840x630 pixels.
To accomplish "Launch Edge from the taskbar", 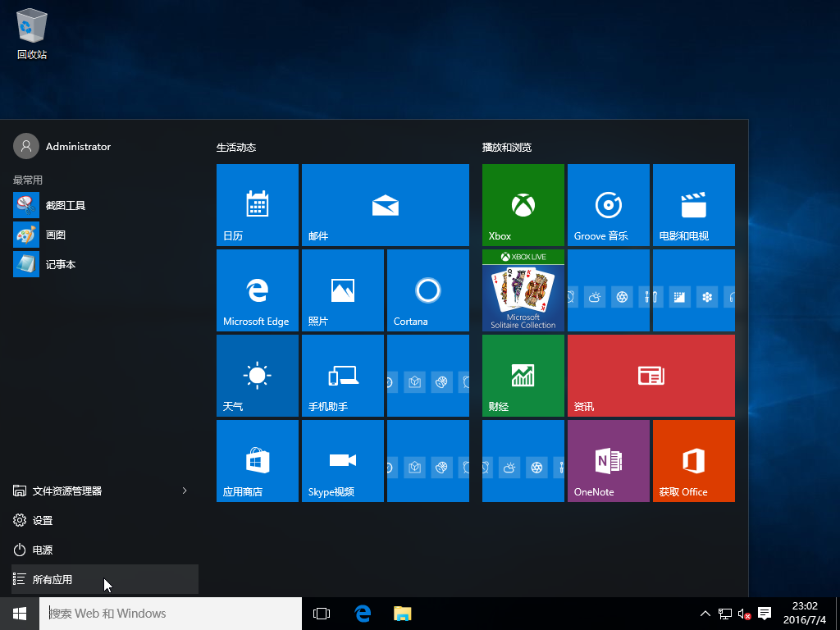I will coord(363,614).
